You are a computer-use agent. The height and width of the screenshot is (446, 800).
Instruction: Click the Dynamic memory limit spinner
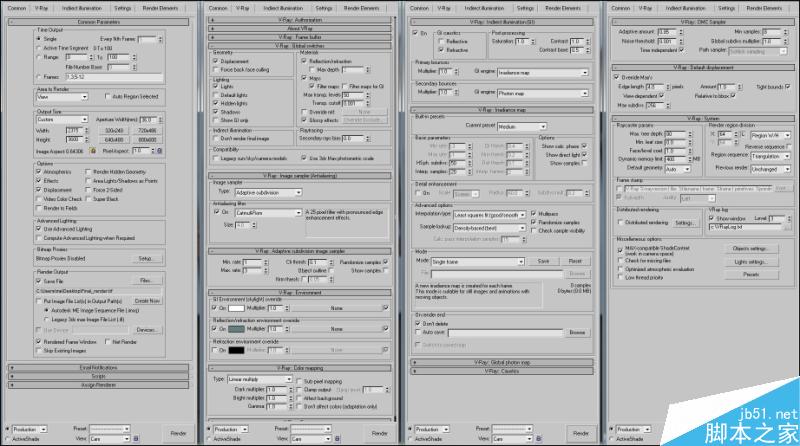[690, 159]
